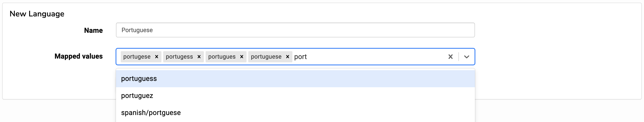Click the 'portugese' tag label text
The image size is (644, 122).
click(137, 57)
